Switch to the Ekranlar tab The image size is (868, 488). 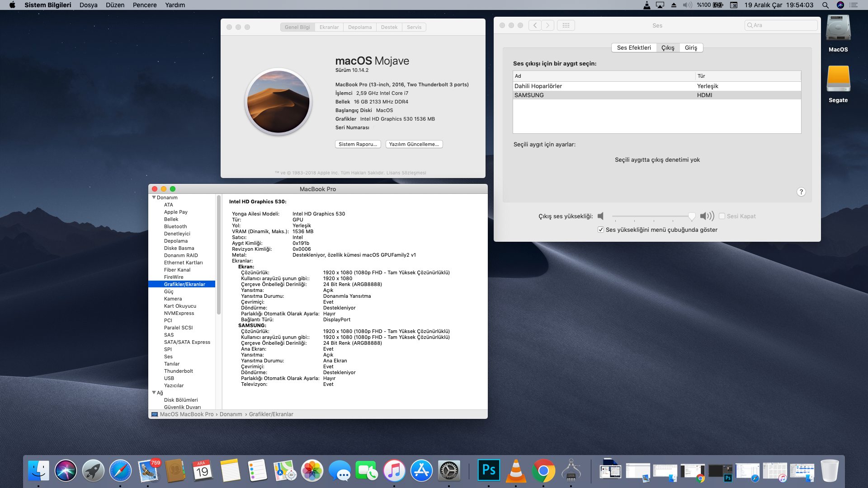coord(329,27)
